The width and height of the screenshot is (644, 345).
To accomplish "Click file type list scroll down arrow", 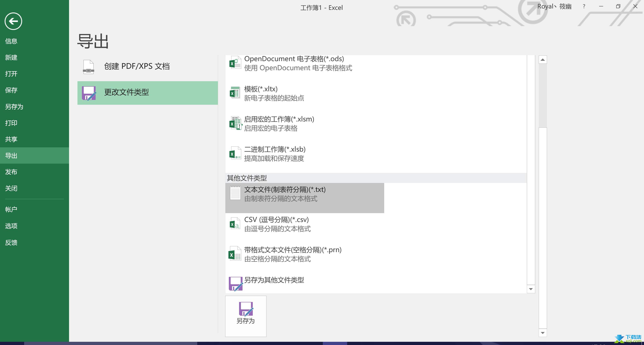I will tap(531, 289).
